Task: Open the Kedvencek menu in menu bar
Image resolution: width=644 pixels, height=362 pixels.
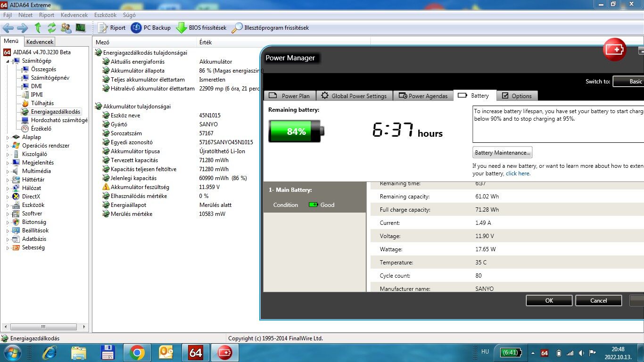Action: [74, 15]
